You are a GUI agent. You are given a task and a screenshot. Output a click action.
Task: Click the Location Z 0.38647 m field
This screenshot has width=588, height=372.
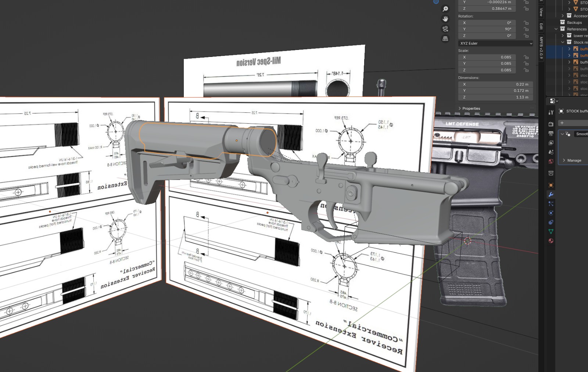(487, 8)
